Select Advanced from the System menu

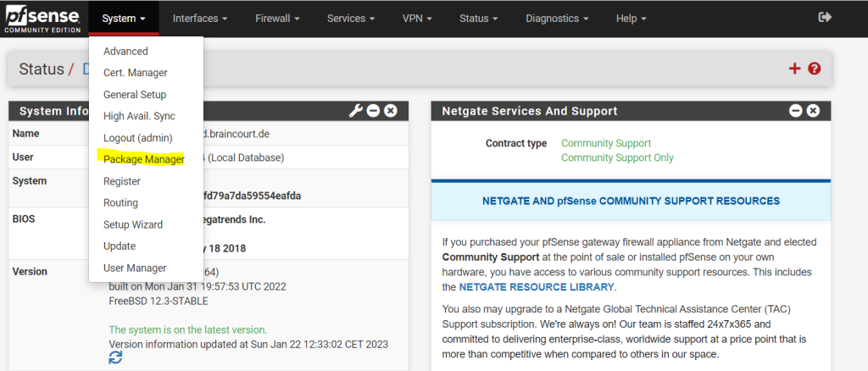click(146, 52)
